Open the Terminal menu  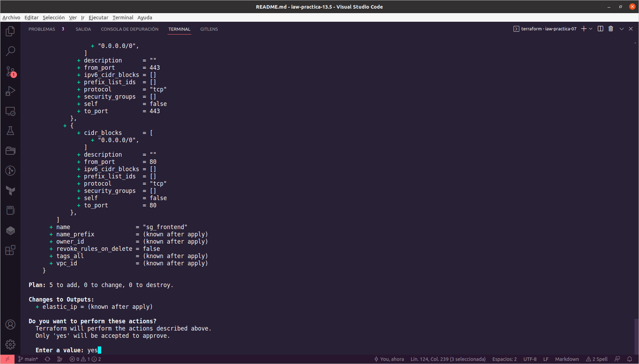coord(123,18)
